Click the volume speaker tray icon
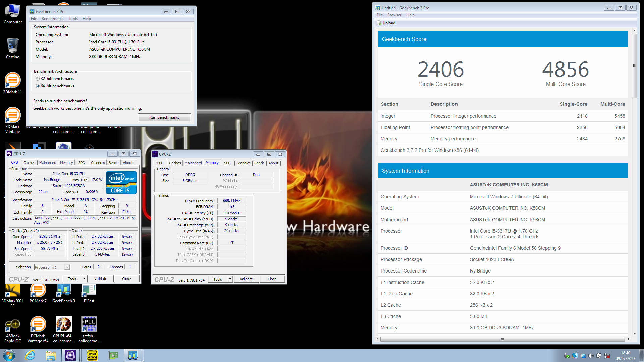The image size is (644, 362). [591, 356]
